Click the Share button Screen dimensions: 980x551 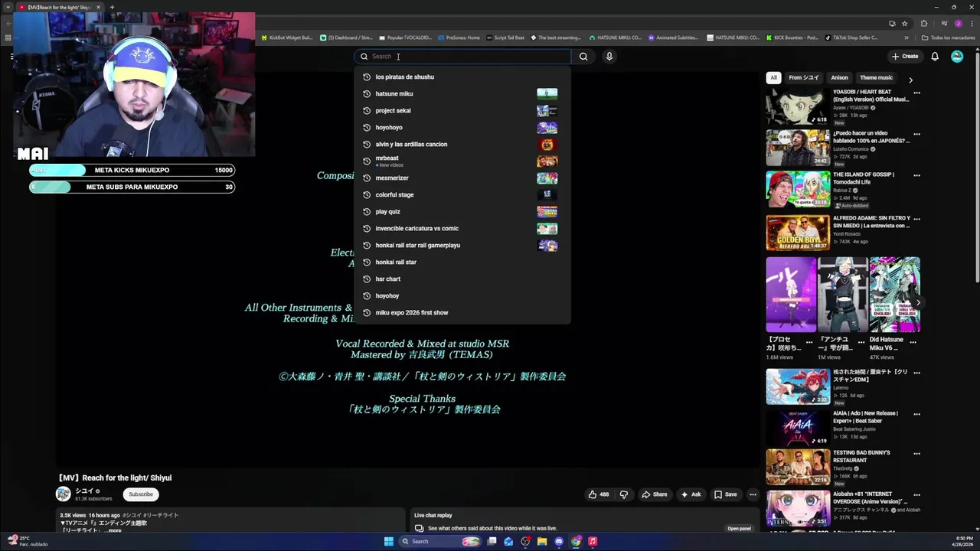(x=655, y=494)
